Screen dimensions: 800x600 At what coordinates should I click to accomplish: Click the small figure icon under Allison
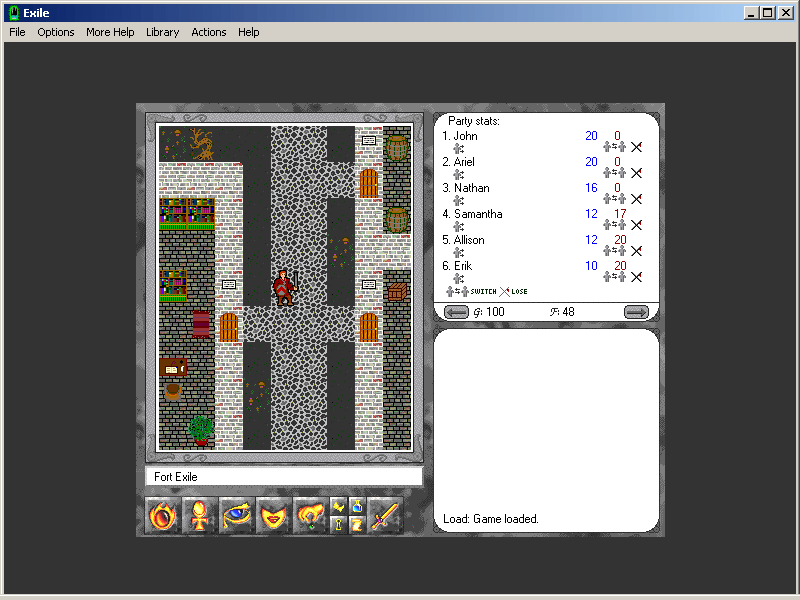458,253
